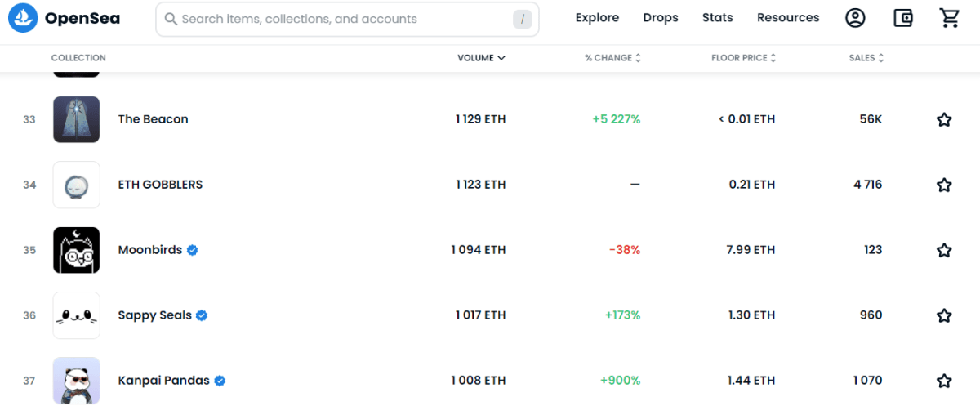Click Sappy Seals verified badge
This screenshot has height=406, width=980.
(202, 315)
